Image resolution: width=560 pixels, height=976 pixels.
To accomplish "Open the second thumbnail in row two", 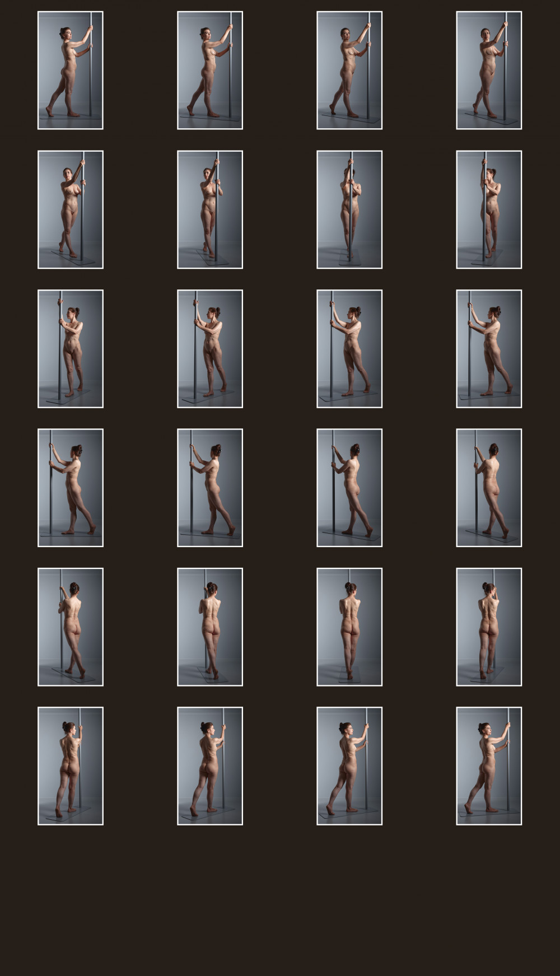I will [210, 209].
